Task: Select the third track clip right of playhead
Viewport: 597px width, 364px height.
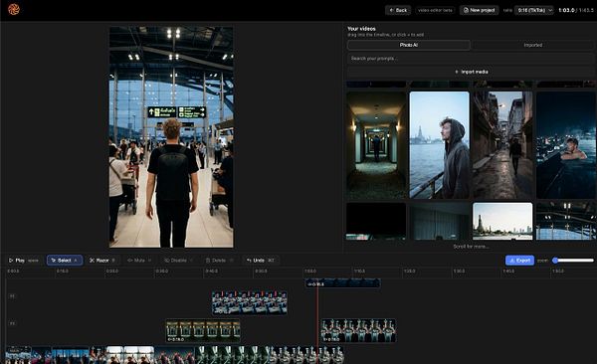Action: coord(358,330)
